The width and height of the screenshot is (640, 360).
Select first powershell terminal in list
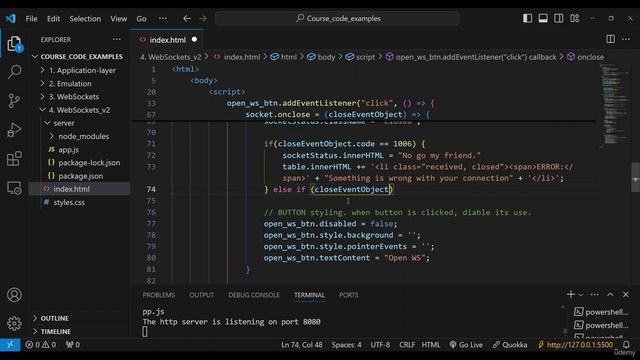(x=601, y=312)
